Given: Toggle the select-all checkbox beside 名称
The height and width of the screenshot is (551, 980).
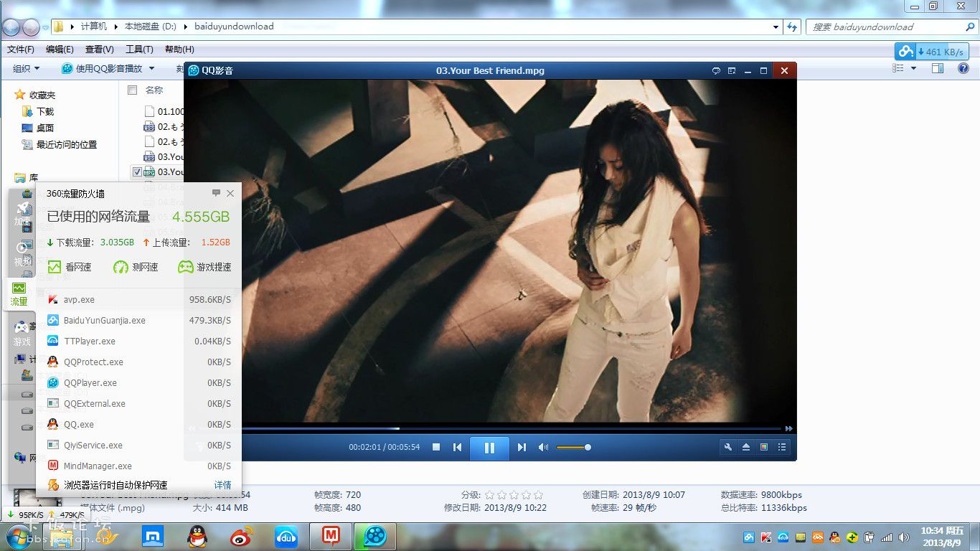Looking at the screenshot, I should click(x=132, y=90).
